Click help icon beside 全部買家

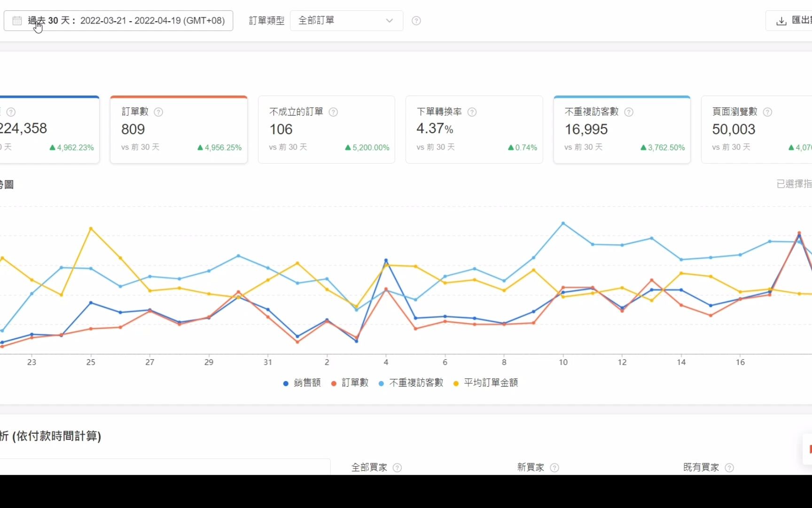point(397,468)
